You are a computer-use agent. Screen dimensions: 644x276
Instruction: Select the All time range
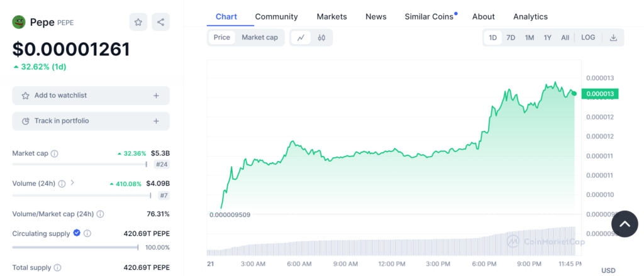pyautogui.click(x=565, y=37)
